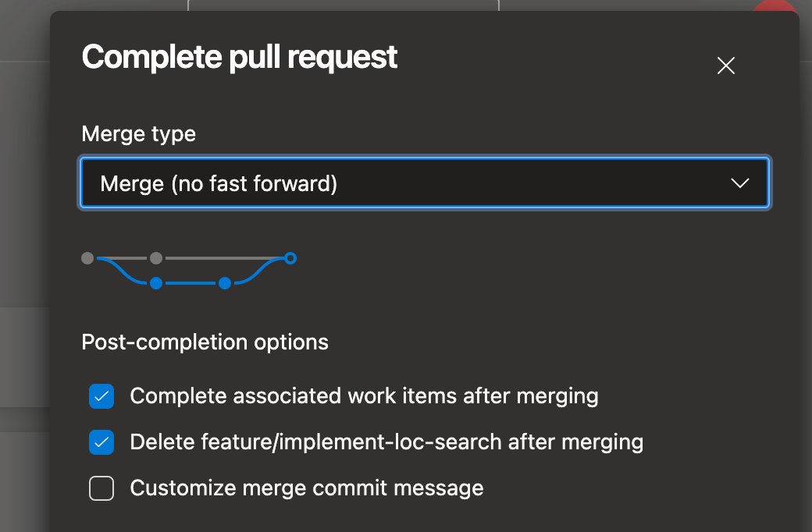
Task: Enable Customize merge commit message checkbox
Action: coord(101,488)
